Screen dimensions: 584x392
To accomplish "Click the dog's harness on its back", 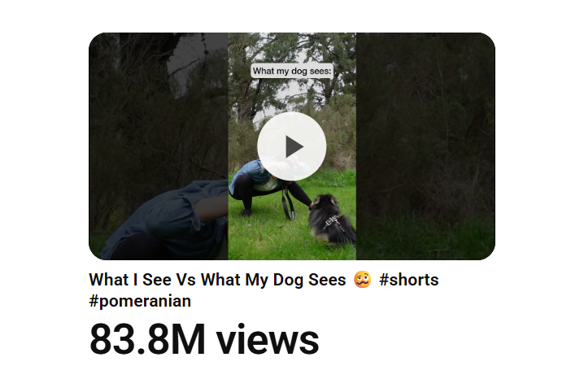I will click(333, 223).
